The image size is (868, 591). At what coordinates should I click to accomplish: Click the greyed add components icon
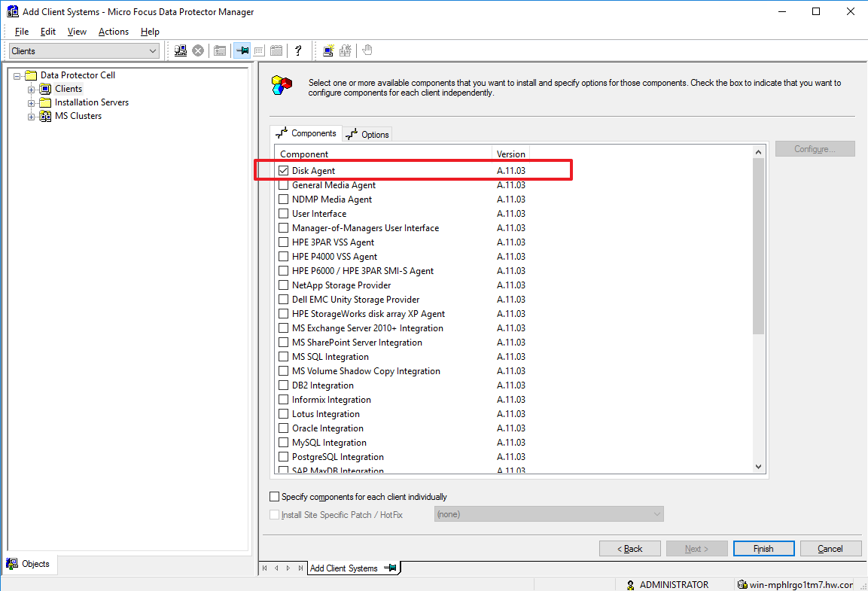[346, 51]
